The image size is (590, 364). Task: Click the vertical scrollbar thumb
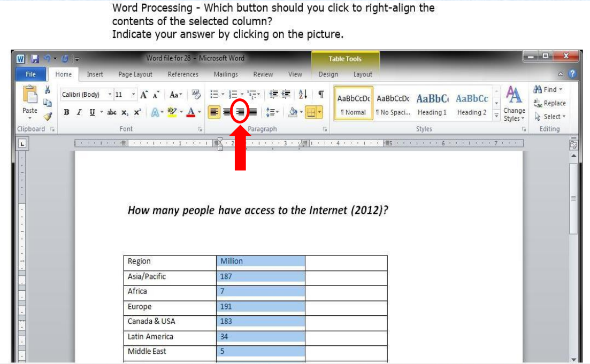click(573, 198)
